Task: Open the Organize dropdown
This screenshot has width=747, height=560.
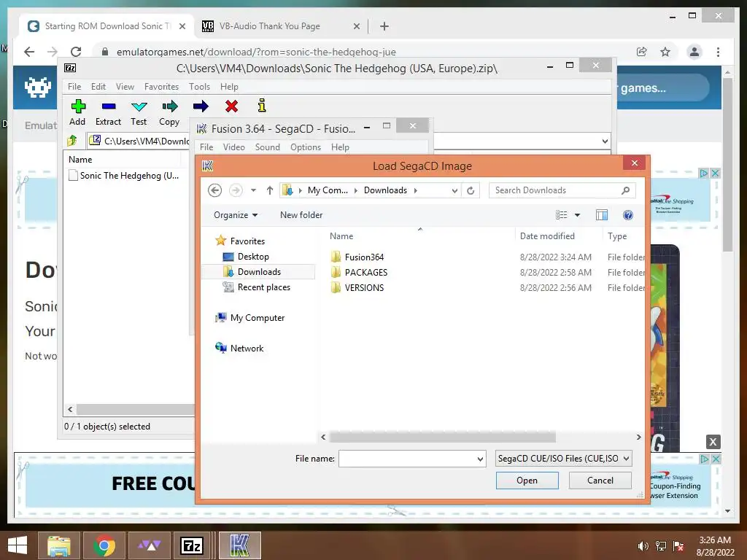Action: (236, 215)
